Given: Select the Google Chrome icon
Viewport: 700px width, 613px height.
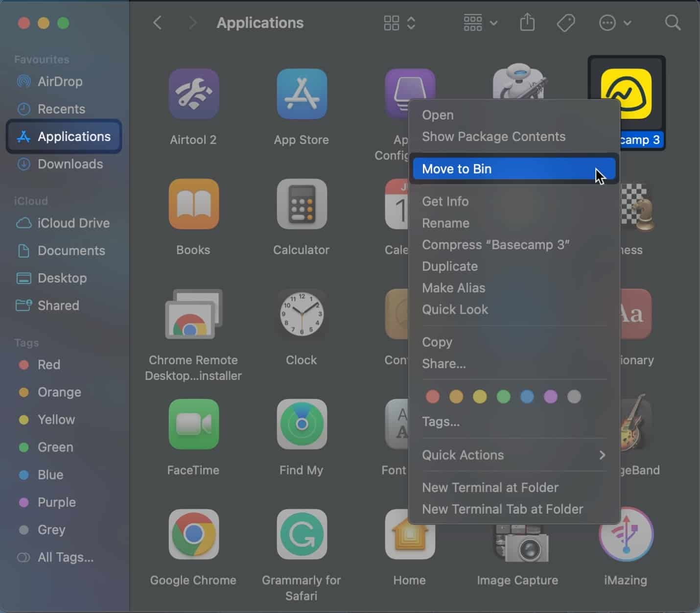Looking at the screenshot, I should pos(193,534).
